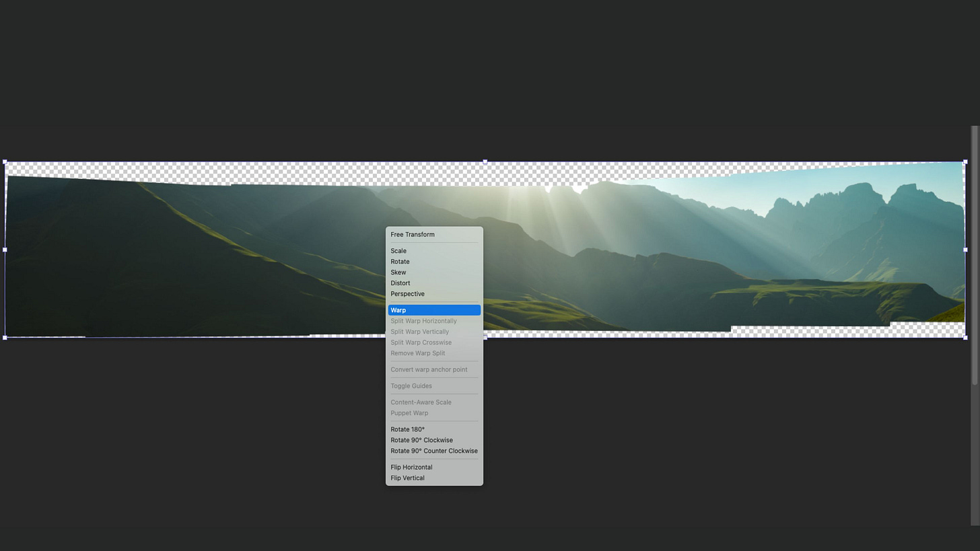This screenshot has height=551, width=980.
Task: Choose Flip Vertical from the menu
Action: pos(434,478)
